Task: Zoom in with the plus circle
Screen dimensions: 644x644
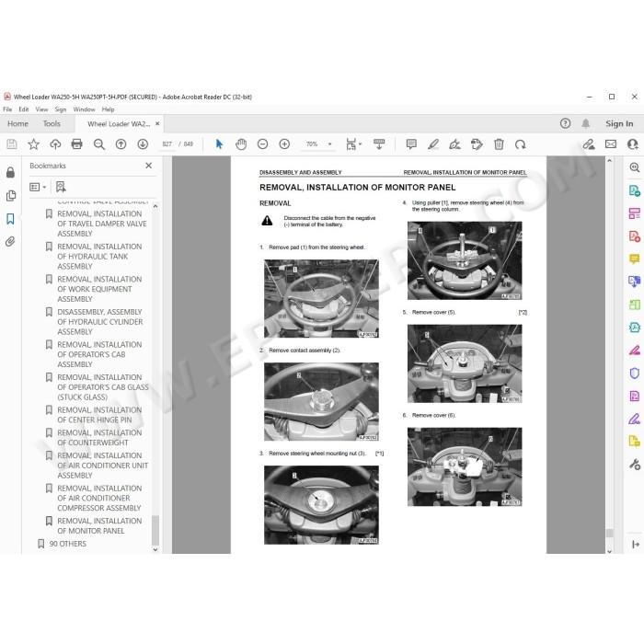Action: pos(284,144)
